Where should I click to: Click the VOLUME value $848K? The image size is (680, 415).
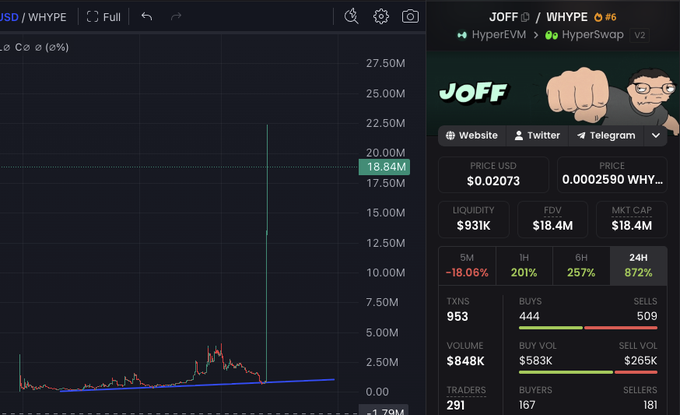(x=465, y=361)
